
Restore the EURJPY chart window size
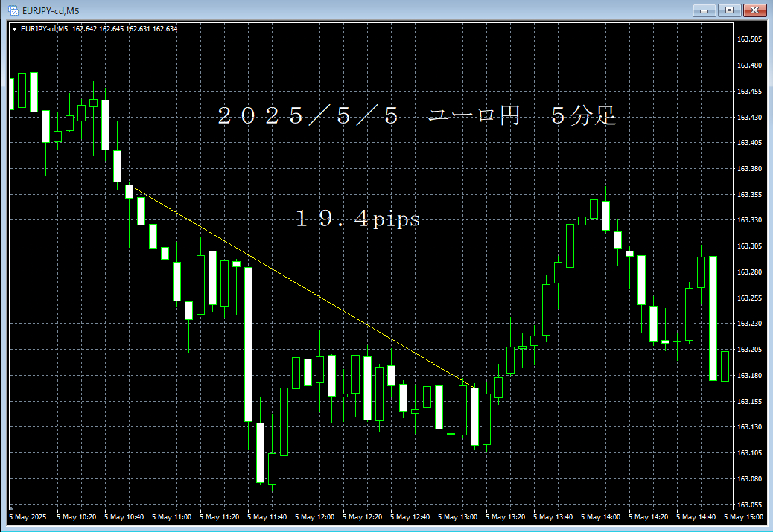tap(729, 10)
